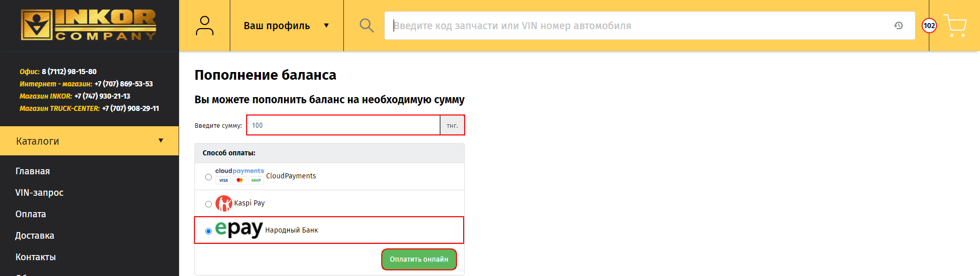Click the Kaspi Pay red logo
This screenshot has height=276, width=980.
click(x=224, y=203)
